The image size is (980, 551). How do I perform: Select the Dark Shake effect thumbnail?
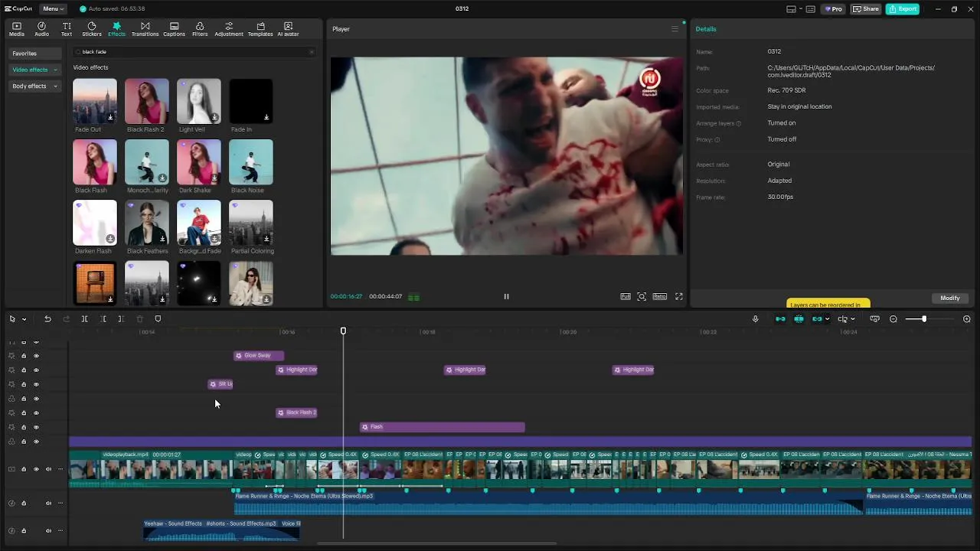click(199, 161)
